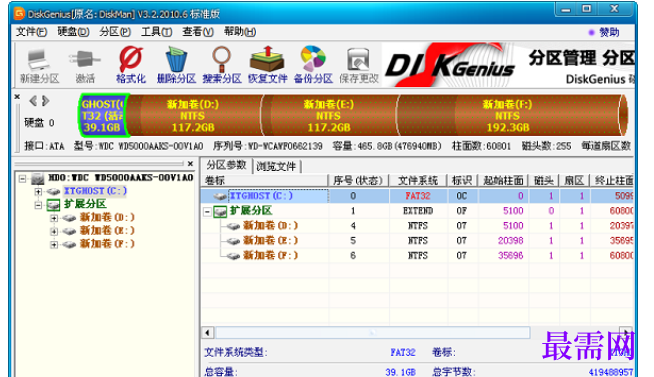The height and width of the screenshot is (377, 654).
Task: Click drive icon of 新加卷 (F:) in tree
Action: tap(69, 244)
